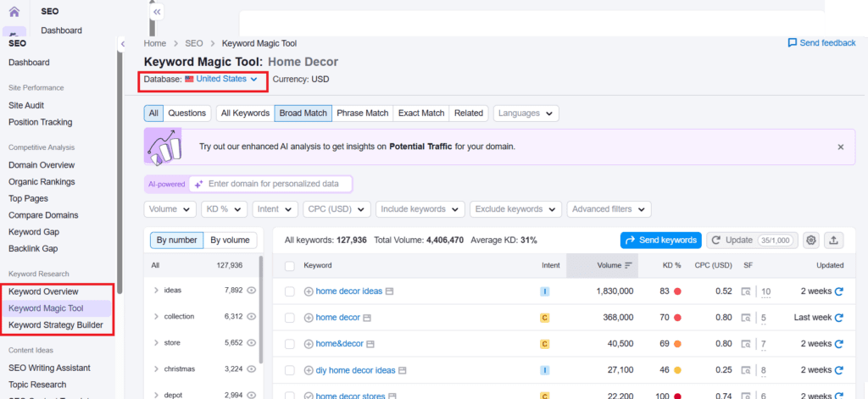
Task: Open the Volume filter dropdown
Action: click(170, 209)
